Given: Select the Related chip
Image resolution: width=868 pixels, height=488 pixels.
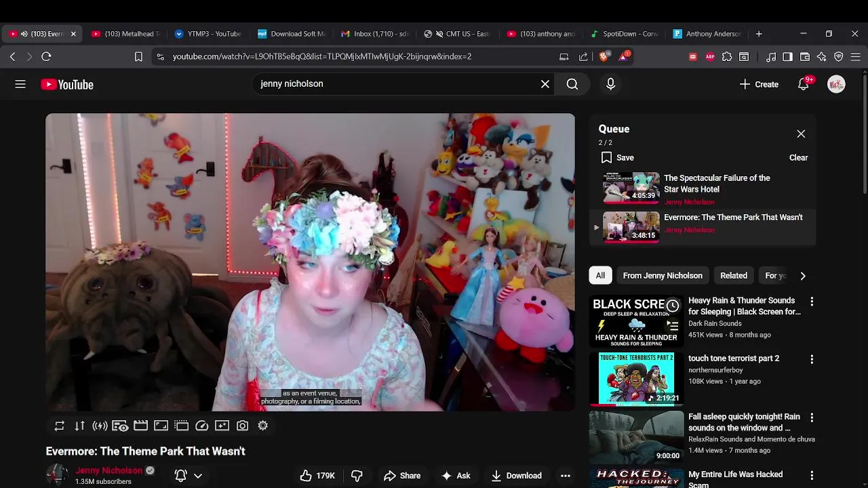Looking at the screenshot, I should [x=734, y=276].
